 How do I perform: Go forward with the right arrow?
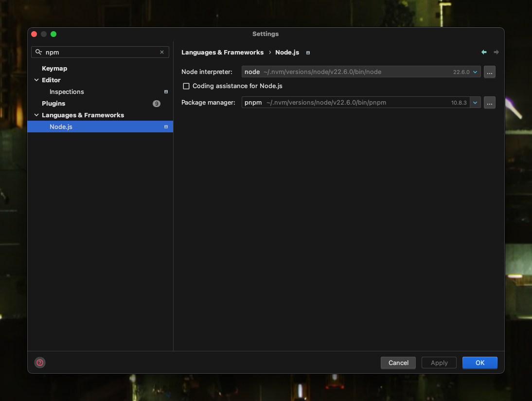pyautogui.click(x=496, y=52)
